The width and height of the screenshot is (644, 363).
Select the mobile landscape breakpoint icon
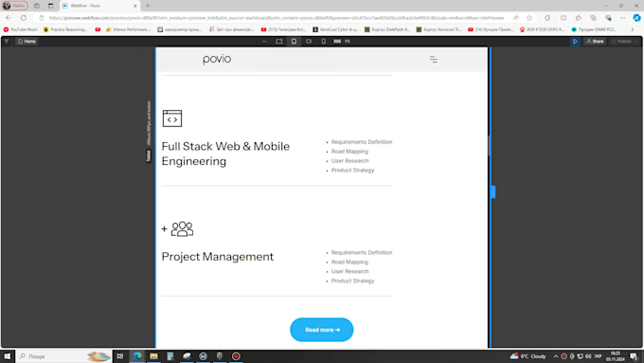(x=309, y=41)
